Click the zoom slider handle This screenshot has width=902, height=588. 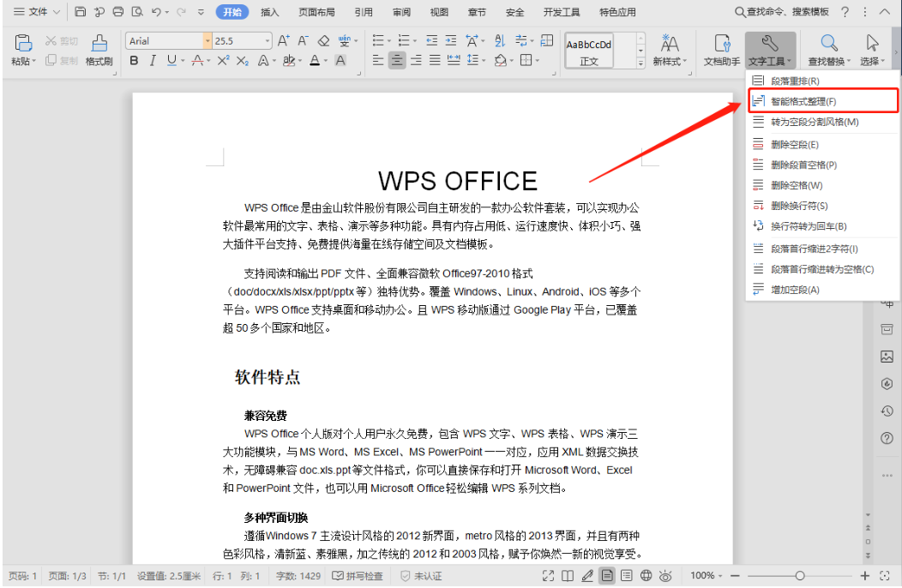[799, 576]
